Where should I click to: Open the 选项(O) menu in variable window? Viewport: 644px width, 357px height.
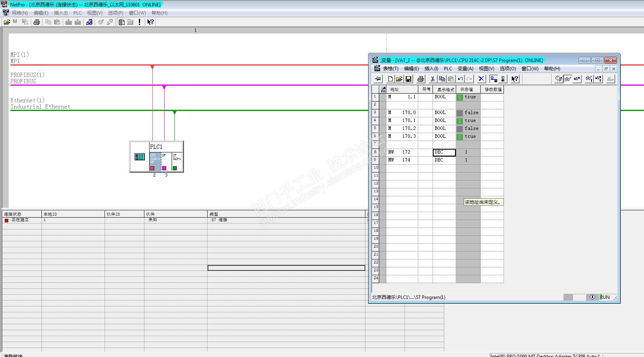click(x=508, y=69)
